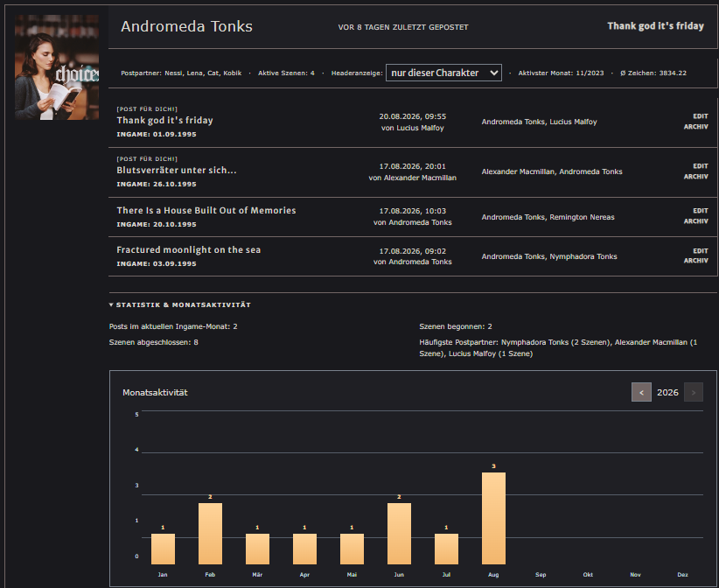Collapse the Statistik & Monatsaktivität section
The height and width of the screenshot is (588, 719).
[180, 304]
